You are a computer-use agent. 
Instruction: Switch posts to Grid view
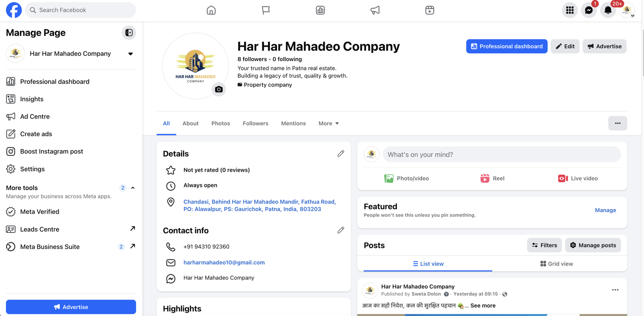tap(556, 264)
